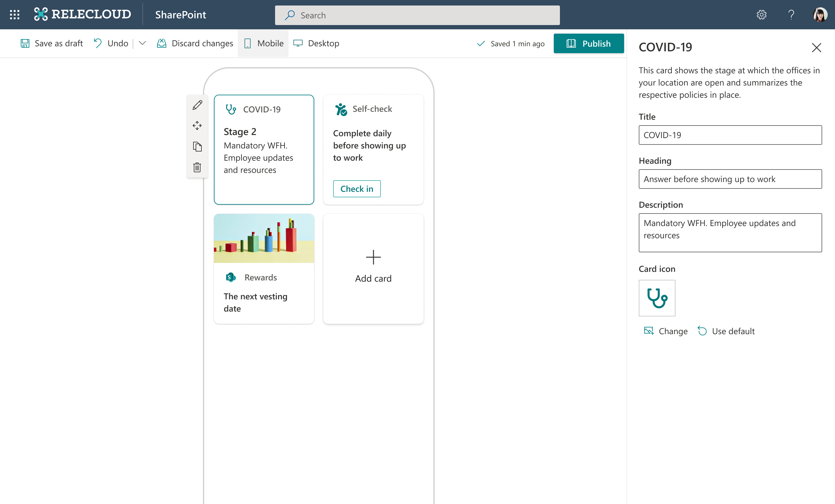The width and height of the screenshot is (835, 504).
Task: Open the settings gear icon
Action: click(761, 15)
